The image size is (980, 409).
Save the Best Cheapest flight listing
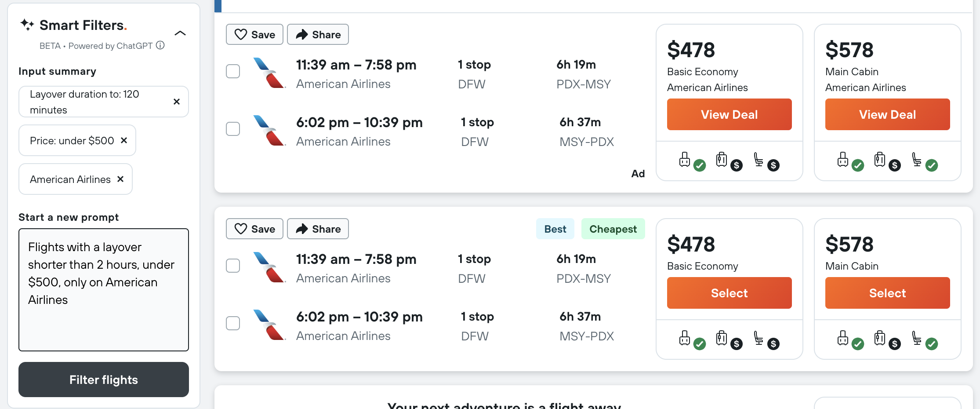pos(254,229)
